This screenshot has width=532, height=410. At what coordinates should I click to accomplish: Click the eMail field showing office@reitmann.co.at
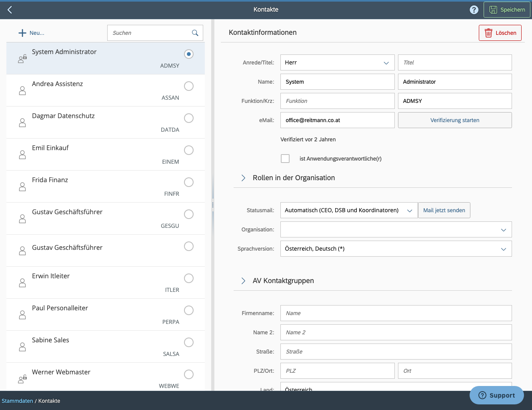(x=337, y=120)
